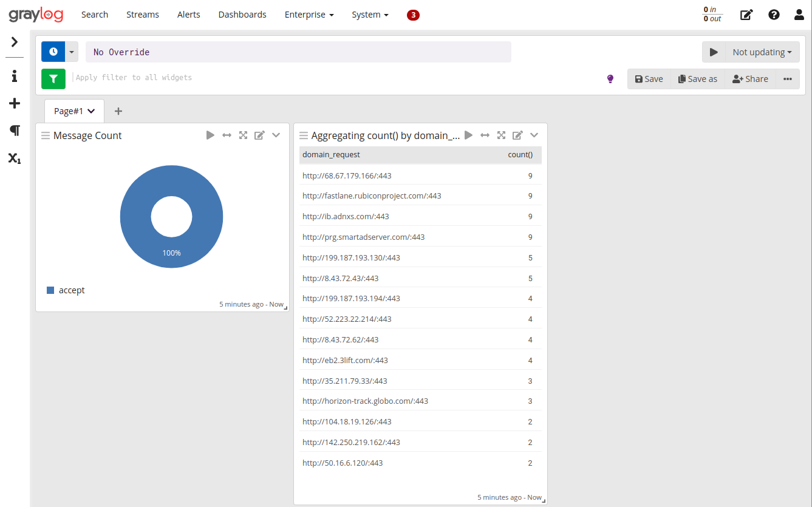This screenshot has width=812, height=507.
Task: Stretch the Aggregating count widget width
Action: click(x=485, y=135)
